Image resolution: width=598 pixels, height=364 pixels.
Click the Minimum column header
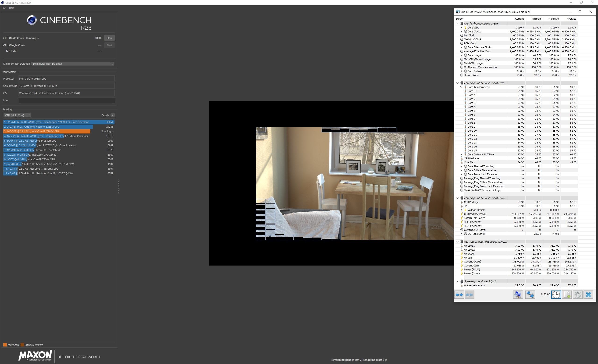pyautogui.click(x=534, y=19)
